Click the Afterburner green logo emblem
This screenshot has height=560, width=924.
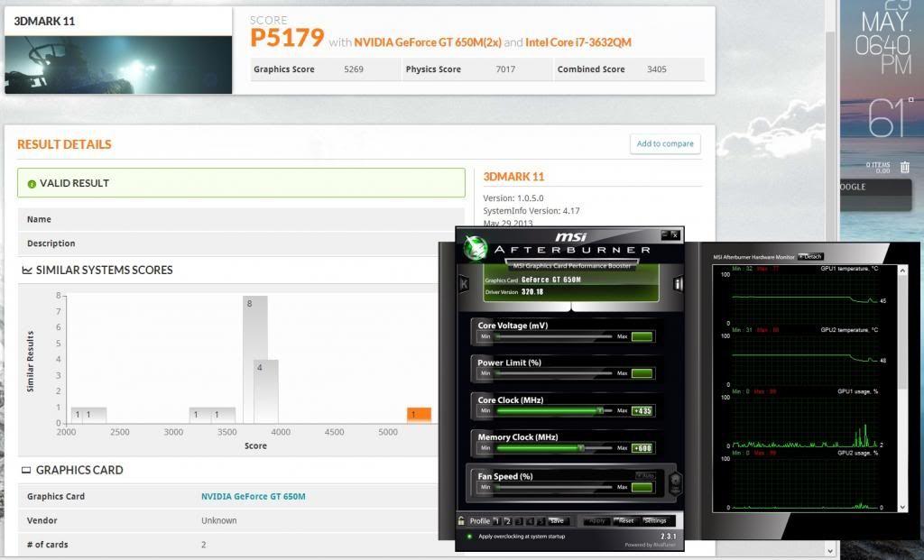click(475, 248)
